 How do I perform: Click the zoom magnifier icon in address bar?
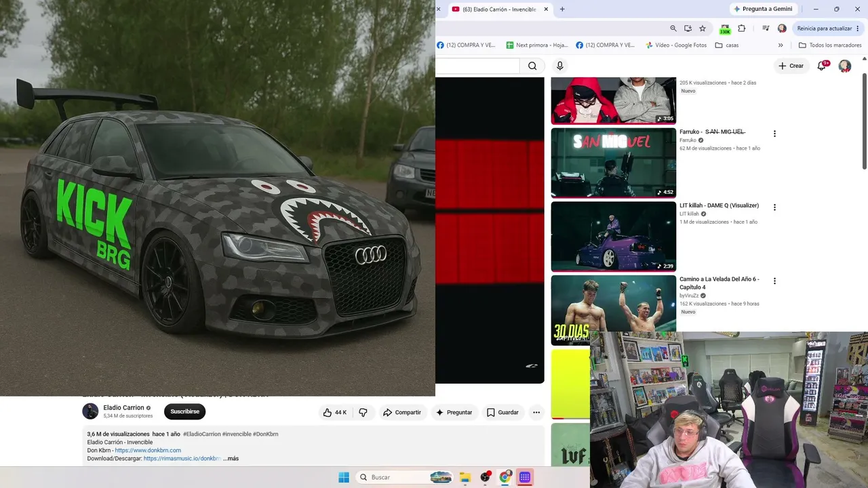pos(673,28)
